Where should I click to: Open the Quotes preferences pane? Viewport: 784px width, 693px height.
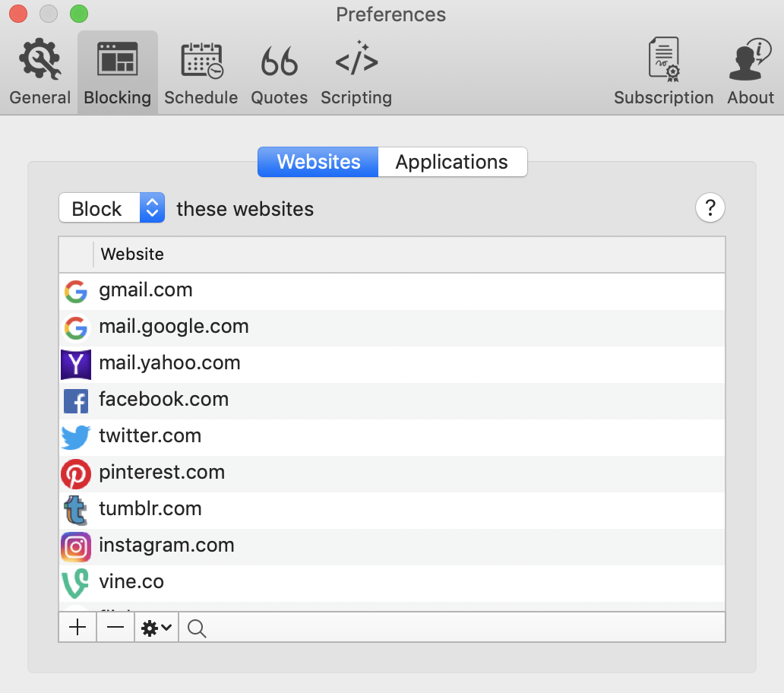pos(279,72)
